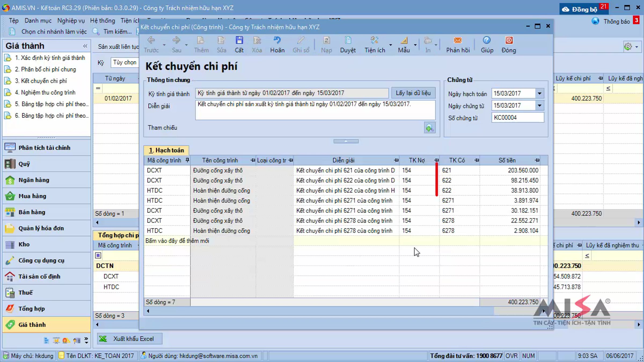The height and width of the screenshot is (362, 644).
Task: Click the settings gear icon in main window
Action: point(628,47)
